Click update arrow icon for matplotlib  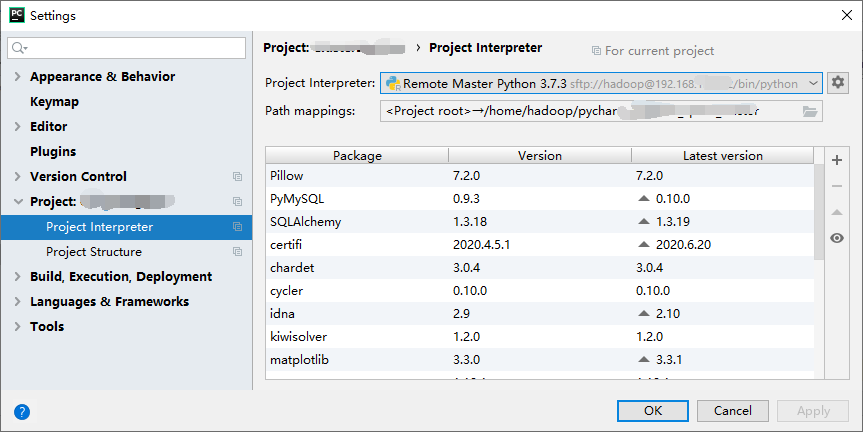pos(643,359)
